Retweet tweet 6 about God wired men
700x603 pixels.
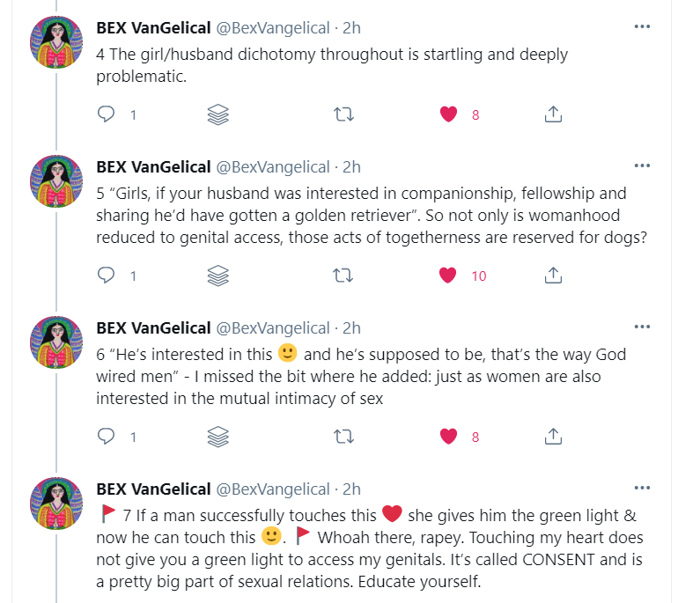pos(343,436)
